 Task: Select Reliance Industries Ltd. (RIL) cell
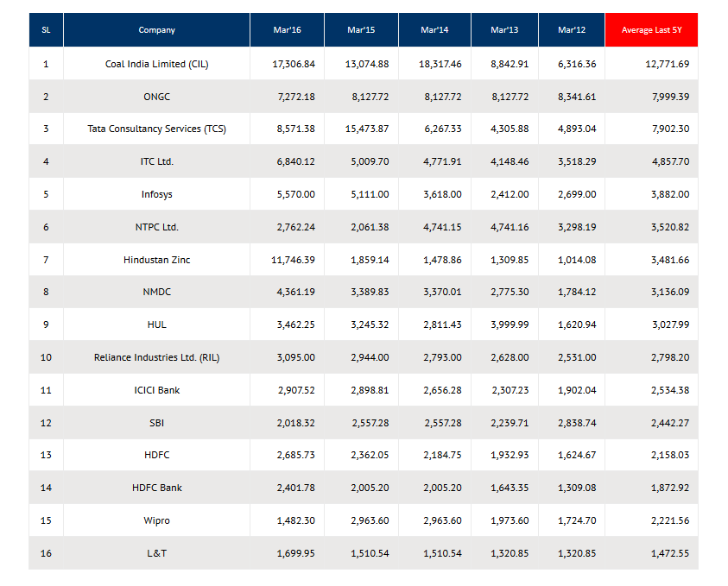pos(157,357)
